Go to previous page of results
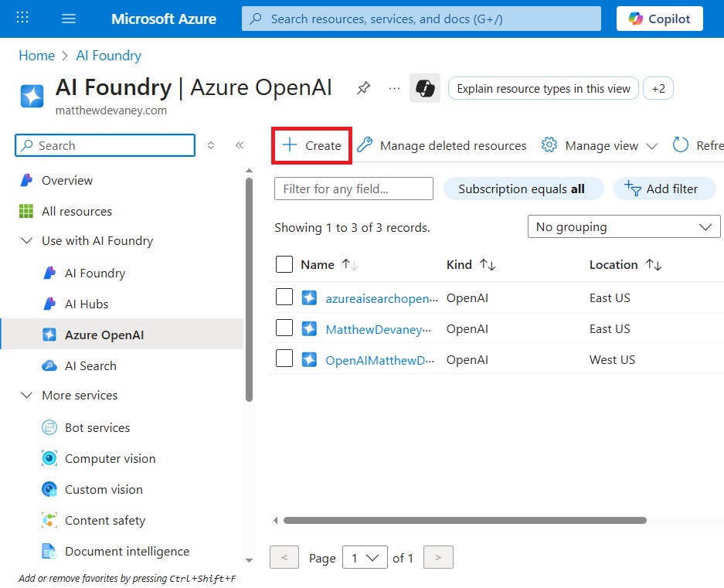The width and height of the screenshot is (724, 588). pos(284,558)
